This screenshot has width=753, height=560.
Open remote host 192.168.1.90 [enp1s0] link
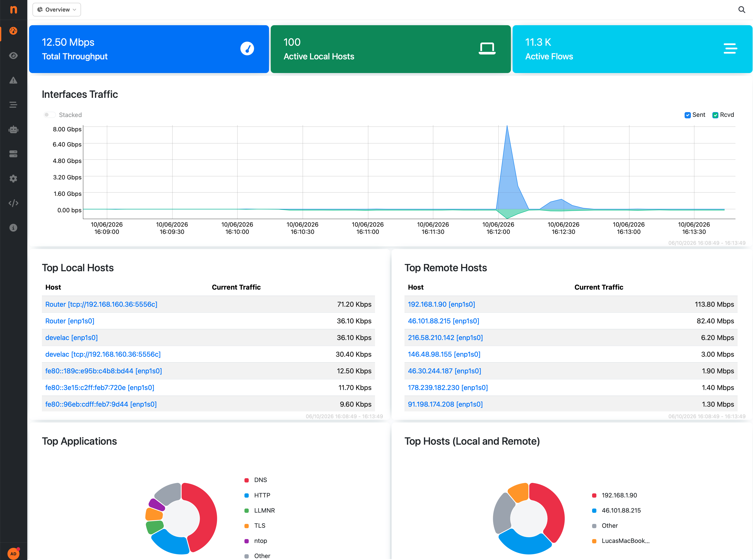pos(441,304)
